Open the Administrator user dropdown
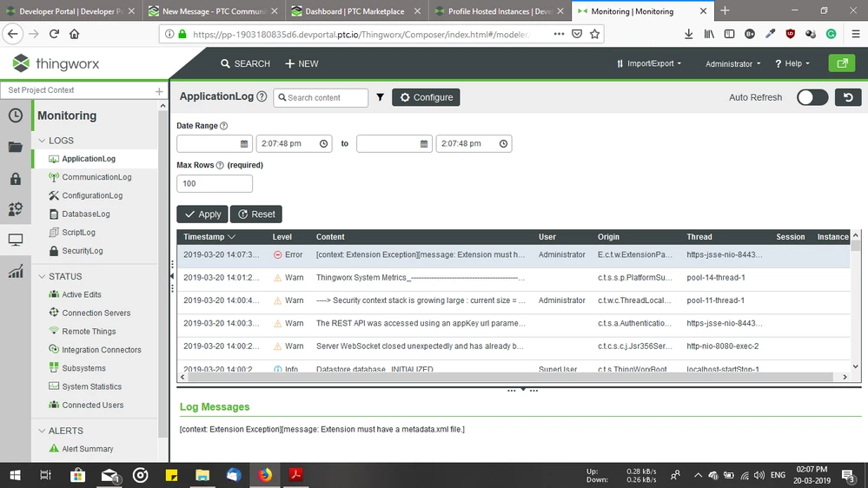This screenshot has width=868, height=488. pyautogui.click(x=733, y=63)
